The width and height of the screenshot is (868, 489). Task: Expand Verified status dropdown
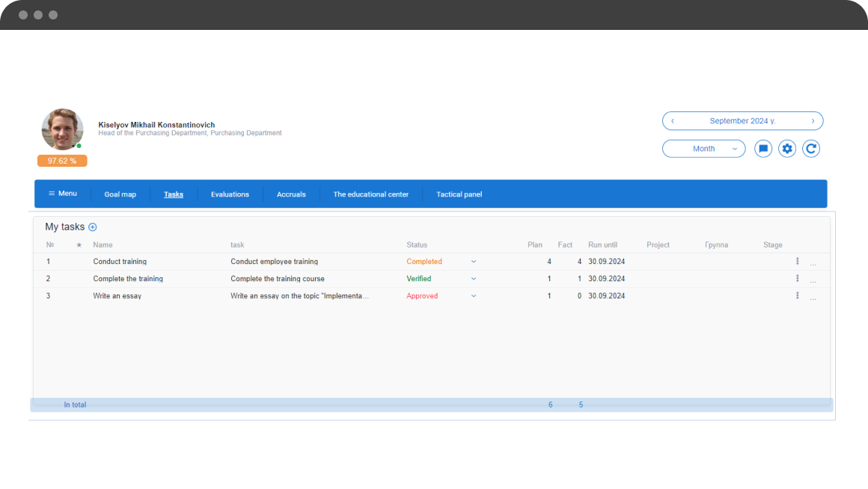(x=474, y=279)
